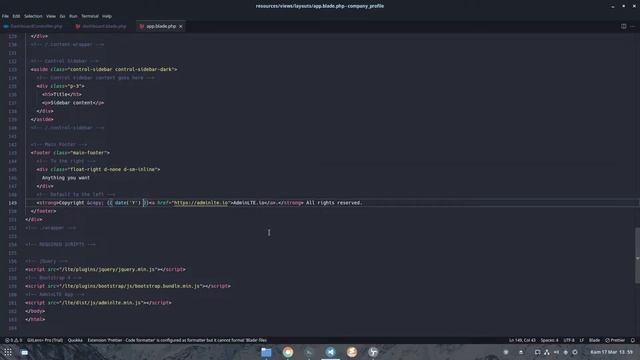Open the applications grid launcher
This screenshot has height=360, width=640.
8,352
